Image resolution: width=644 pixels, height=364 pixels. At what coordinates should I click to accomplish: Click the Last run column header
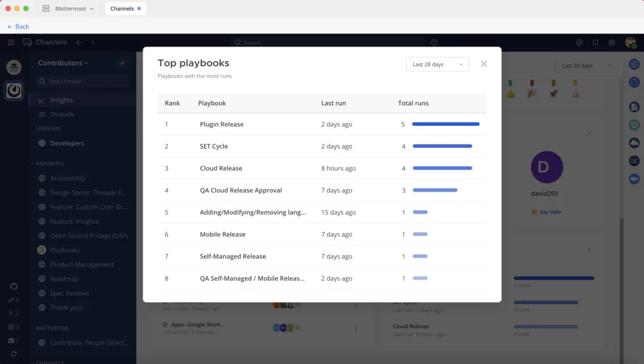tap(333, 103)
